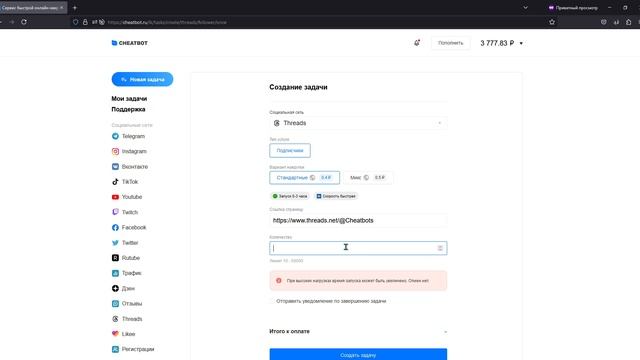Viewport: 640px width, 360px height.
Task: Click the CHEATBOT logo icon
Action: click(114, 43)
